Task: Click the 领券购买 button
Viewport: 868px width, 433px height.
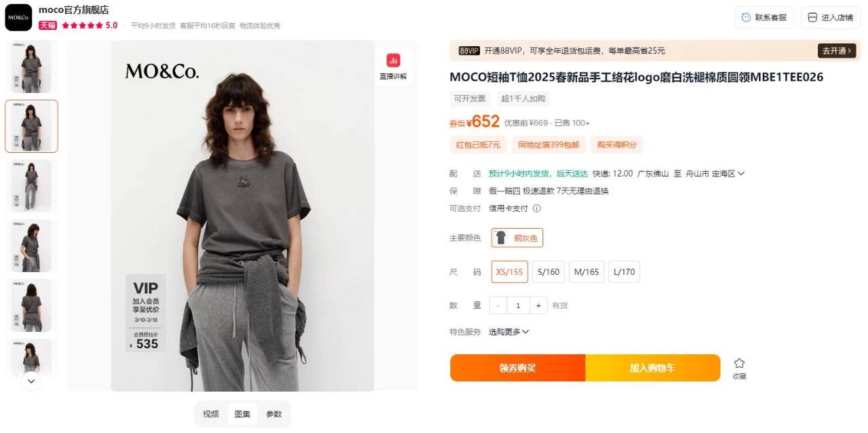Action: coord(517,368)
